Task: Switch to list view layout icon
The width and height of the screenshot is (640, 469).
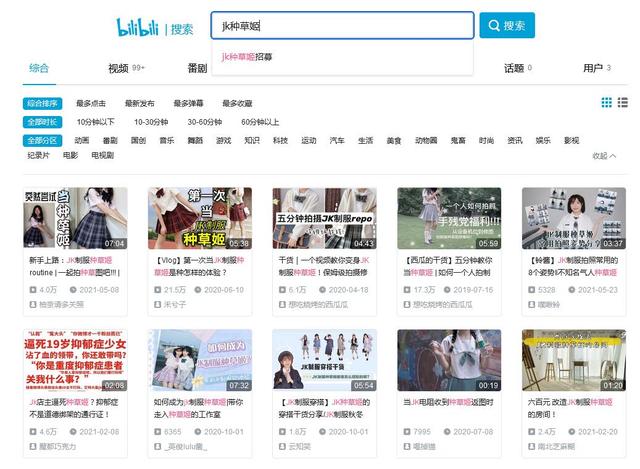Action: click(622, 102)
